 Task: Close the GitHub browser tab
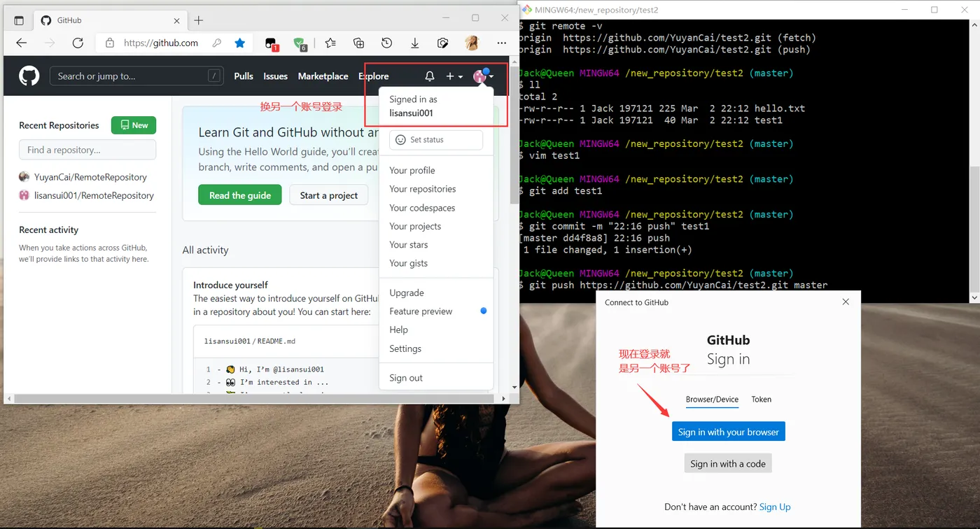175,20
